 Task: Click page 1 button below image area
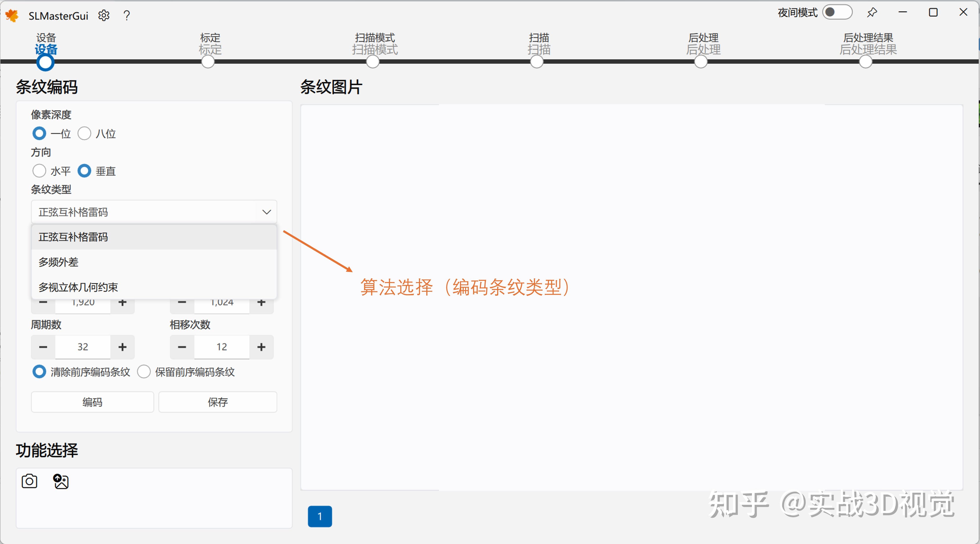(320, 516)
